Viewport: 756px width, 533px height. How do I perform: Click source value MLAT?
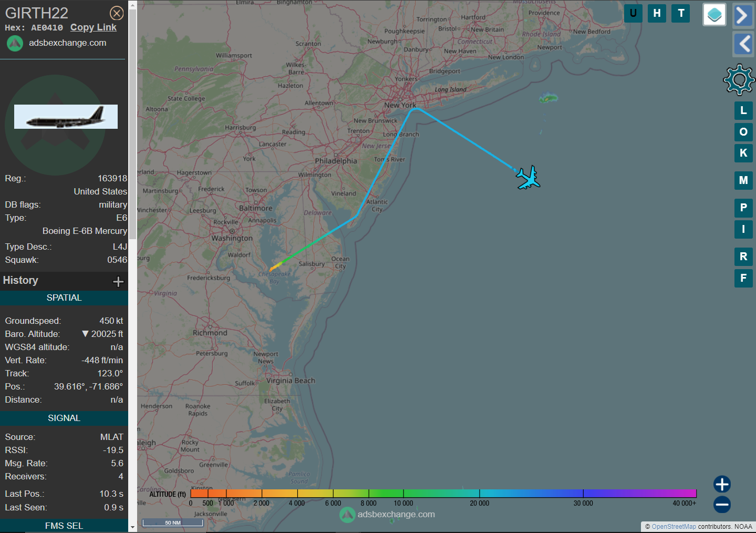point(112,437)
